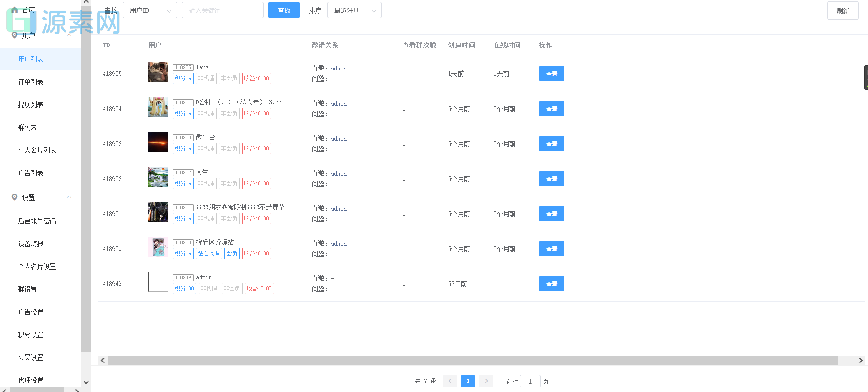Click the page number jump input
Screen dimensions: 868x392
530,381
